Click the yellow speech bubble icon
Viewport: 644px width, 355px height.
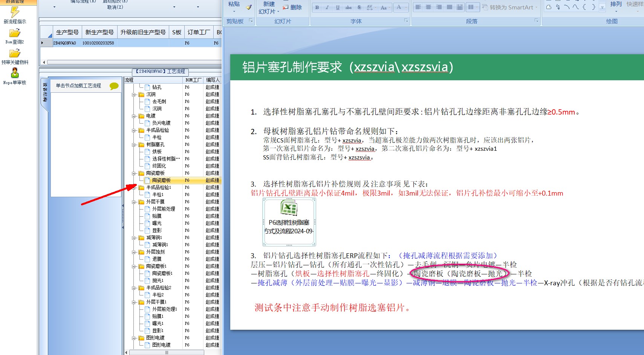pos(114,86)
